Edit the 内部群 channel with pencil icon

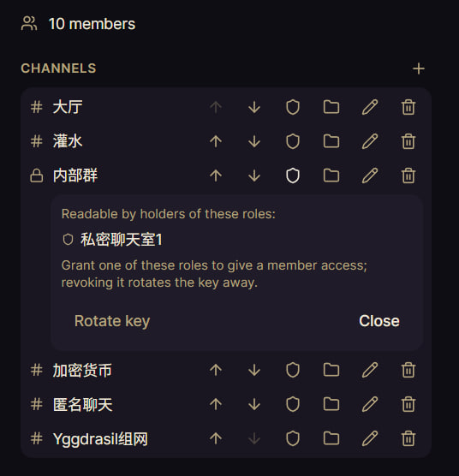(370, 176)
